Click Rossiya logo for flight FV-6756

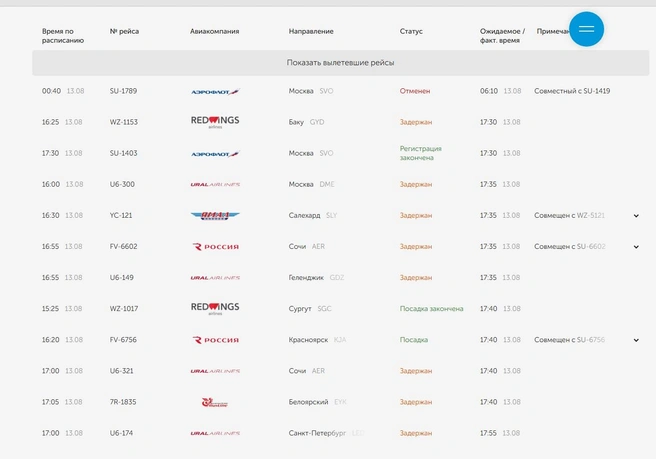[215, 340]
